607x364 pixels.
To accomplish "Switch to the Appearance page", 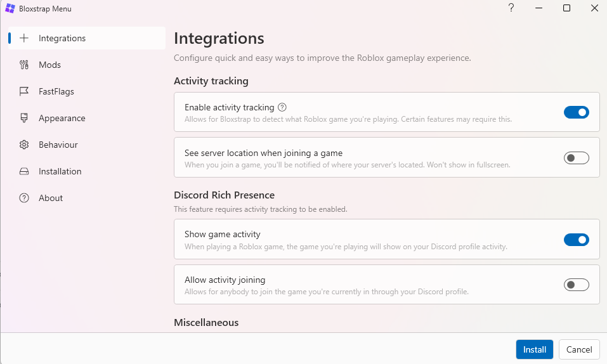I will 62,118.
